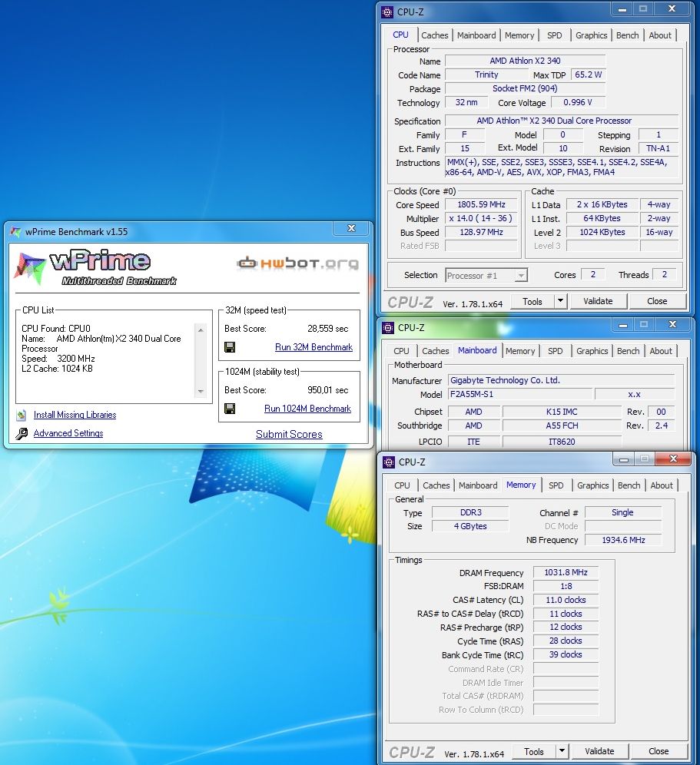This screenshot has width=700, height=765.
Task: Click the CPU-Z app icon in top window
Action: (387, 12)
